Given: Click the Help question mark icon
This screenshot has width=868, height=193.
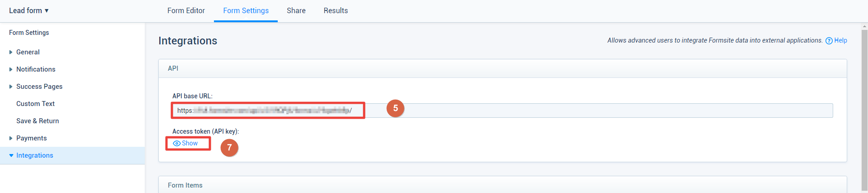Looking at the screenshot, I should (829, 41).
